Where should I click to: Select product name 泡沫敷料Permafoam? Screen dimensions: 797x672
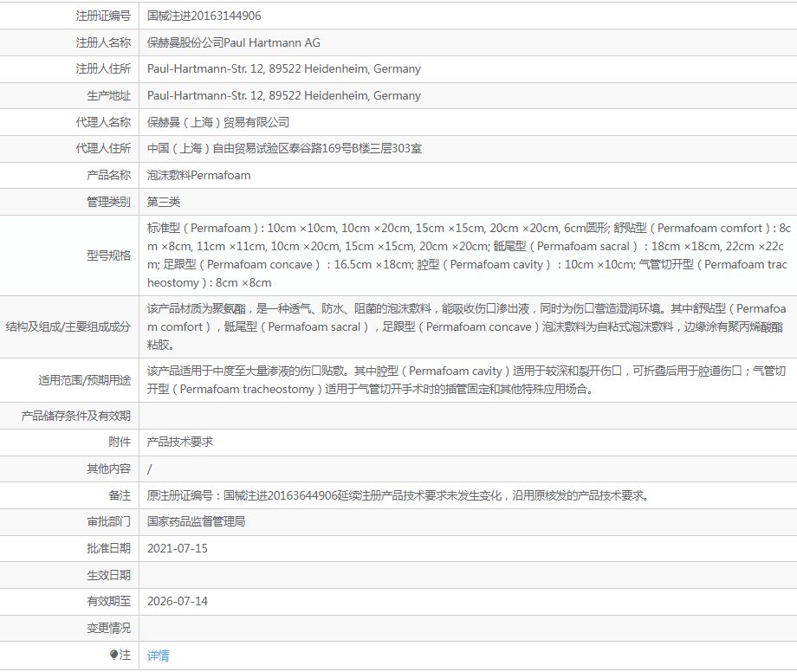[198, 175]
